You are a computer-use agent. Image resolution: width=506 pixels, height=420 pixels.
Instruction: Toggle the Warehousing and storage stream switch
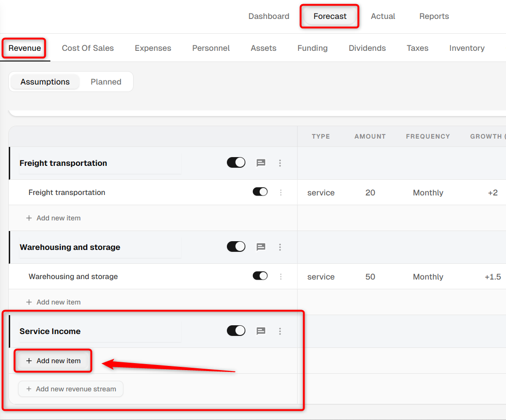click(236, 247)
